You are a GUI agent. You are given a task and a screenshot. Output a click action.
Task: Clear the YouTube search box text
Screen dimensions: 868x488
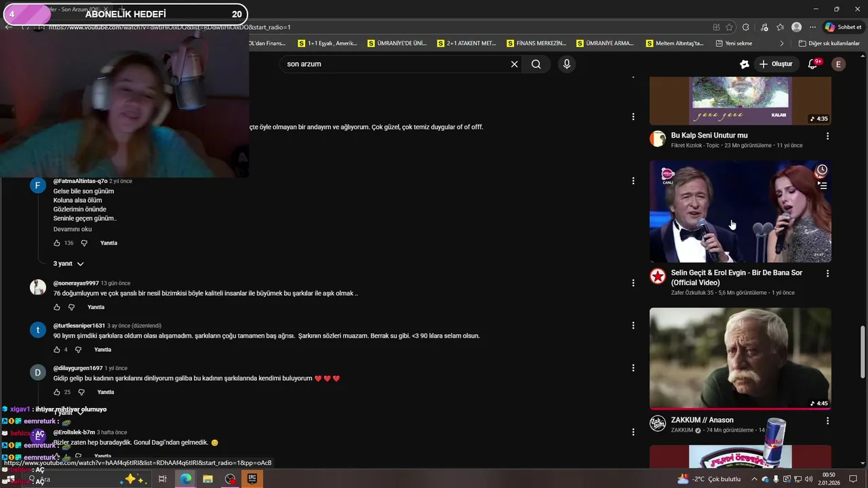(x=514, y=64)
